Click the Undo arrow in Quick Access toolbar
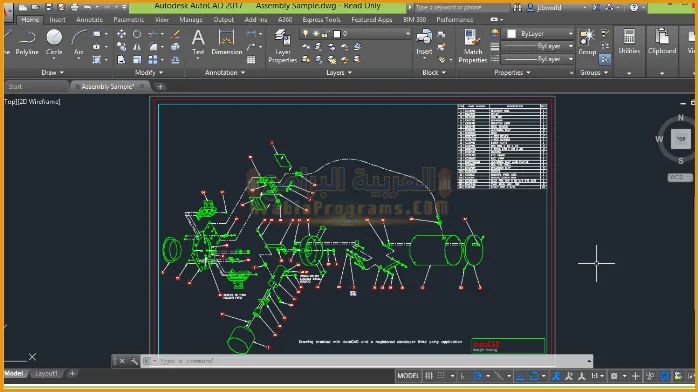This screenshot has width=698, height=392. click(87, 7)
